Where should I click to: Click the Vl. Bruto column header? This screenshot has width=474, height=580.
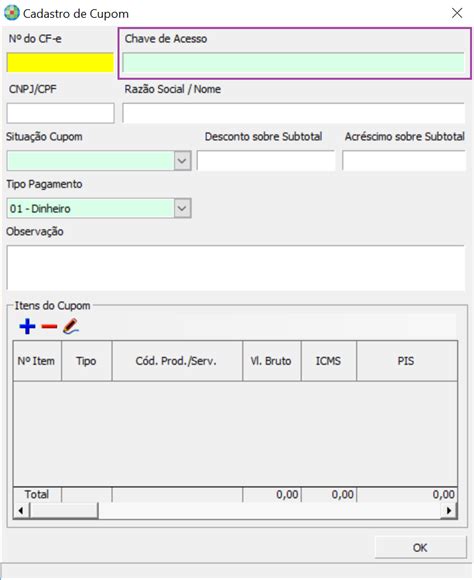[x=272, y=361]
